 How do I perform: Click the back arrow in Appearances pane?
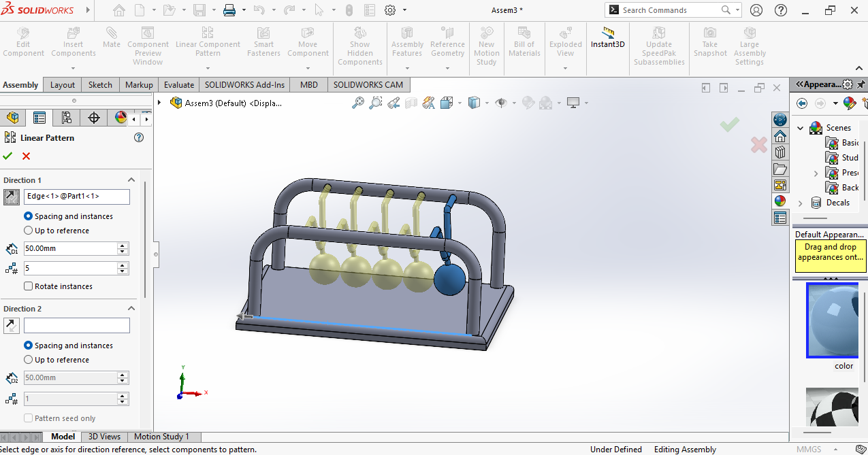(802, 103)
